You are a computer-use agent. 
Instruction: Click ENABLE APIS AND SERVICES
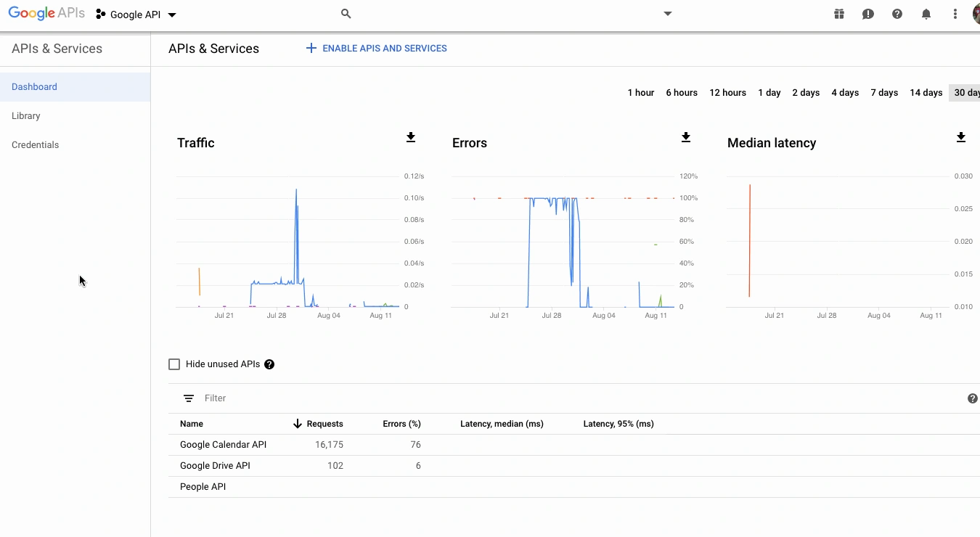(x=376, y=48)
